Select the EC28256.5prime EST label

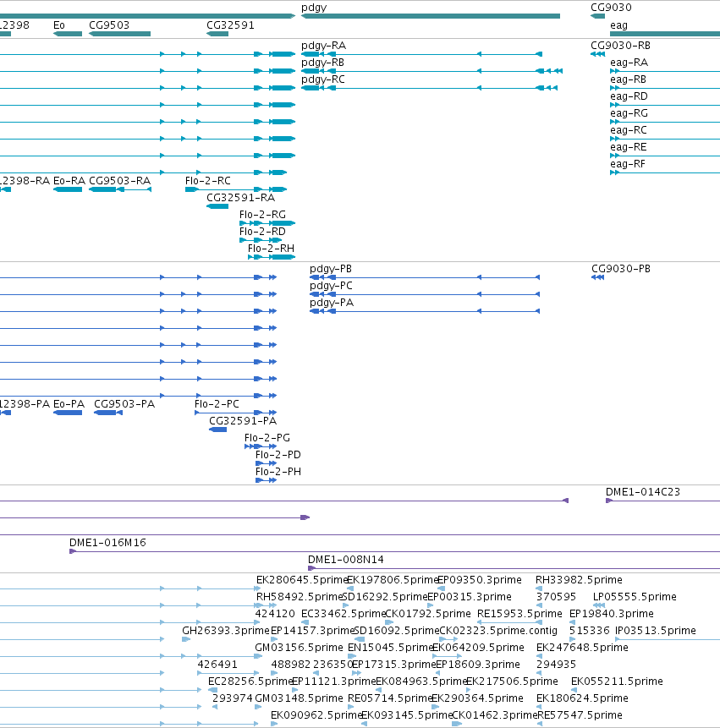[250, 681]
